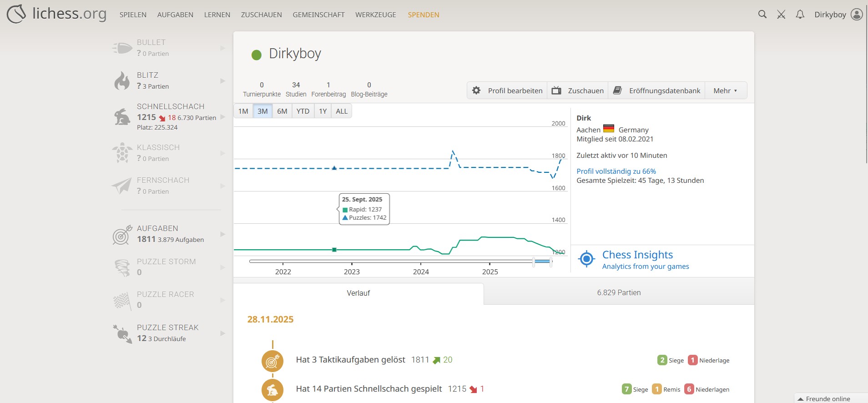The height and width of the screenshot is (403, 868).
Task: Click the Aufgaben target icon in sidebar
Action: tap(122, 235)
